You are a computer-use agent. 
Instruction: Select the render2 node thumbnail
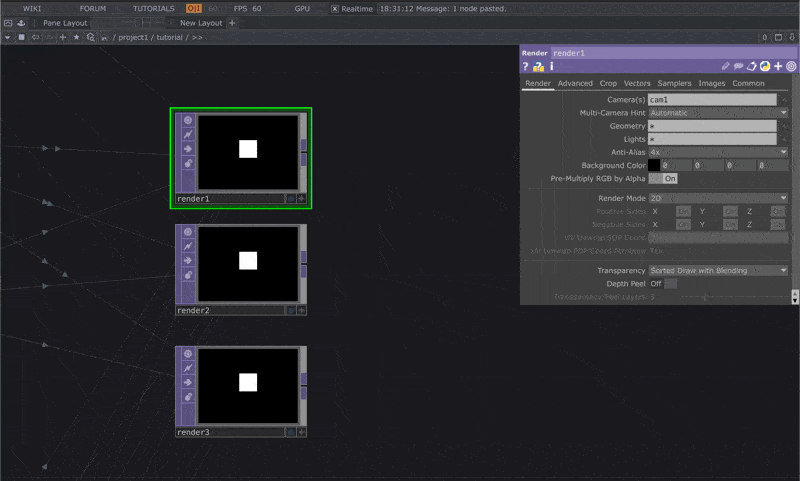[248, 264]
